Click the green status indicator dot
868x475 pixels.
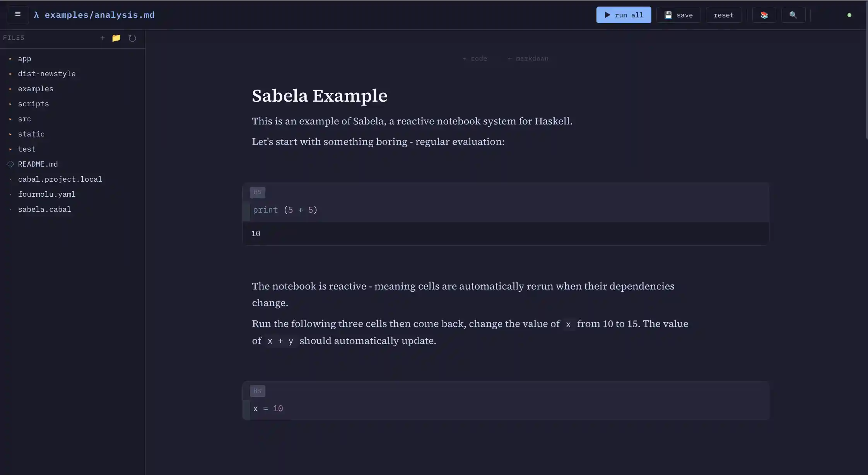[849, 15]
